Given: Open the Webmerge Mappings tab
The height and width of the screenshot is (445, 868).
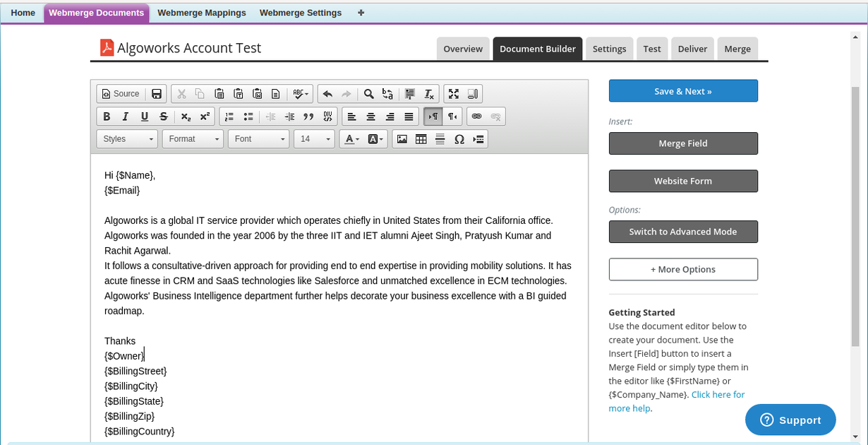Looking at the screenshot, I should (x=202, y=13).
